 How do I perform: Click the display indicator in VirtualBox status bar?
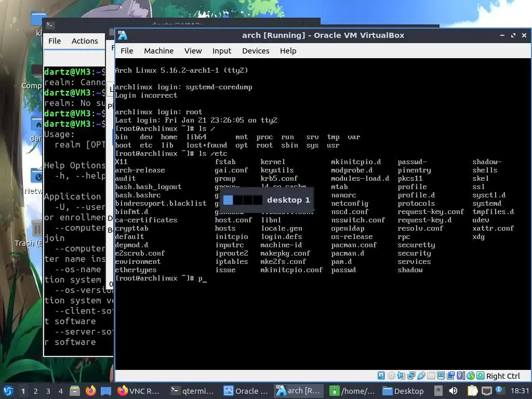click(441, 376)
